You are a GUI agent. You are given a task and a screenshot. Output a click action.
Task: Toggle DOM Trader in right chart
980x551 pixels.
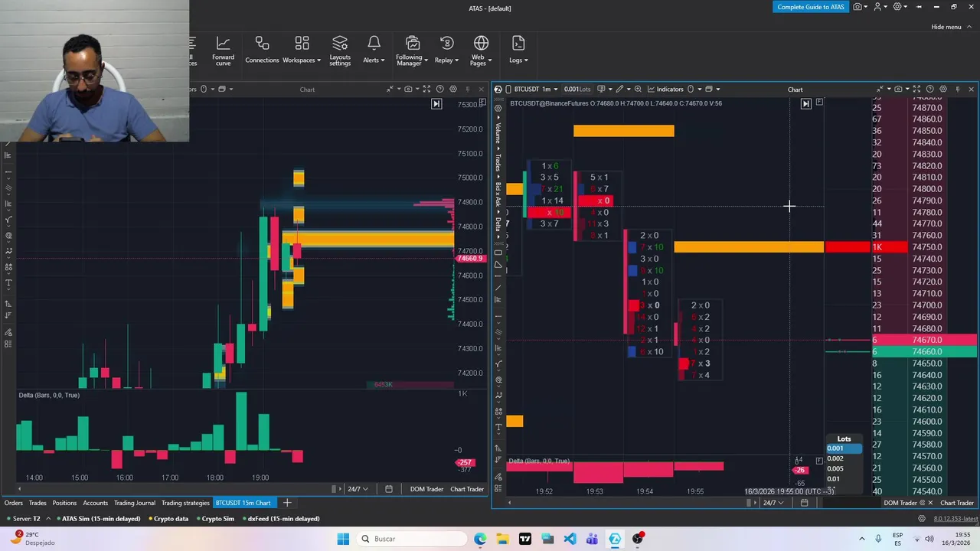coord(900,503)
